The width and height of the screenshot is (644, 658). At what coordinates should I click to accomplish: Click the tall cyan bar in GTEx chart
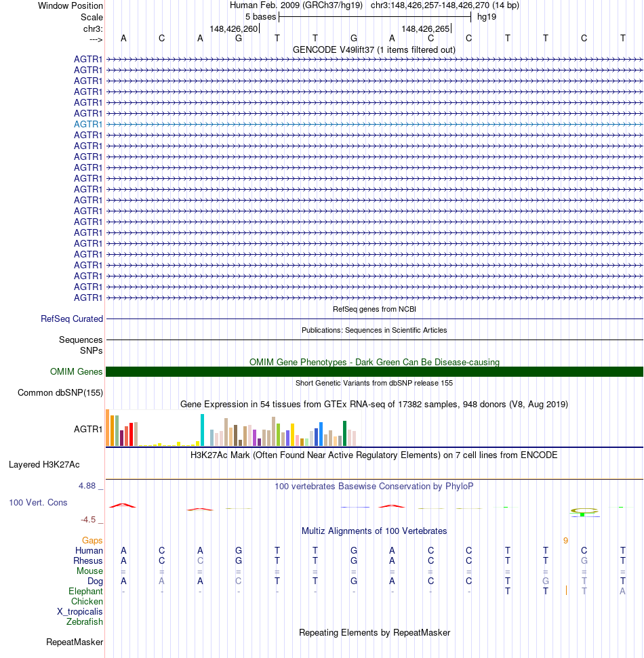pyautogui.click(x=203, y=430)
